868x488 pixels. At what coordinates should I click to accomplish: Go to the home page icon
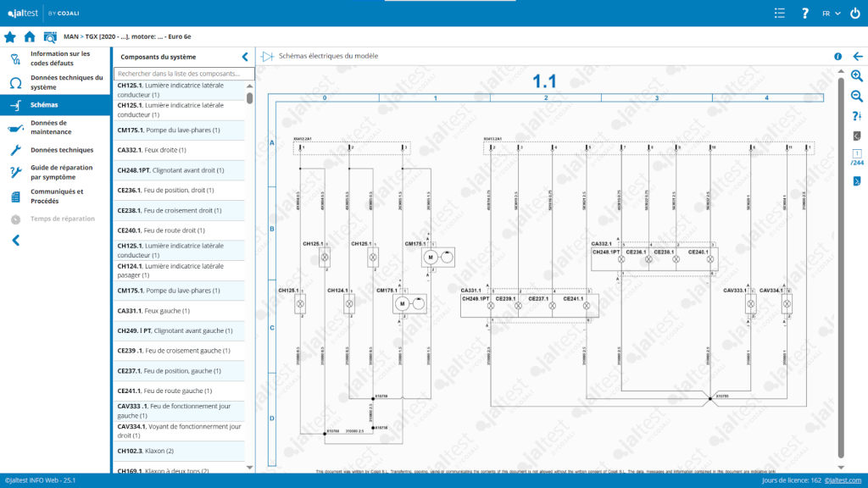tap(30, 36)
